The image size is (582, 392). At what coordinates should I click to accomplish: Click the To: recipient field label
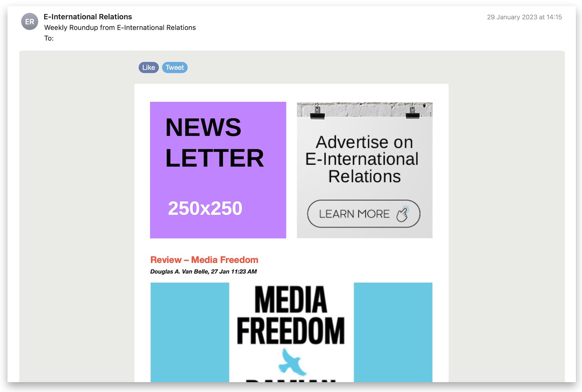click(x=49, y=38)
